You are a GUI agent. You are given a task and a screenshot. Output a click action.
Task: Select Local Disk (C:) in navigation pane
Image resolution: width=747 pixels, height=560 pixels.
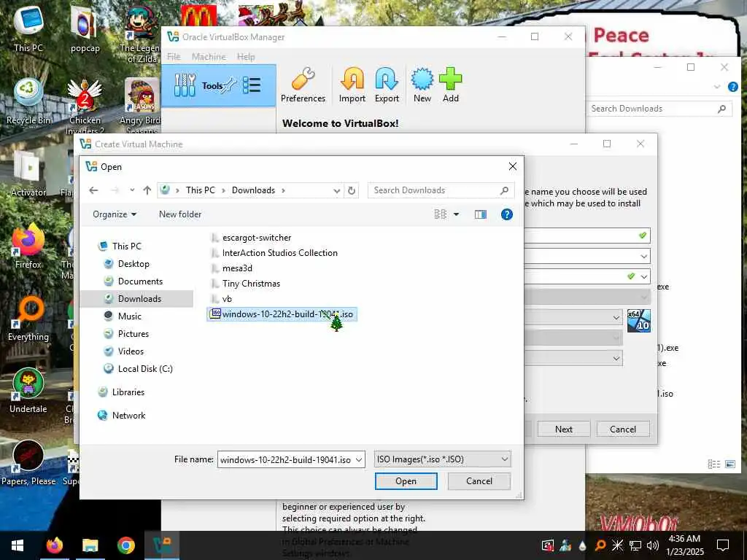(145, 369)
